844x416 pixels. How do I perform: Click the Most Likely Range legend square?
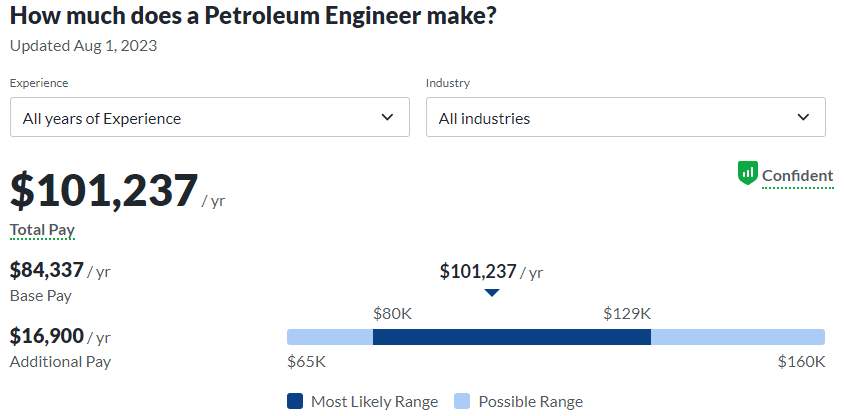[x=295, y=401]
